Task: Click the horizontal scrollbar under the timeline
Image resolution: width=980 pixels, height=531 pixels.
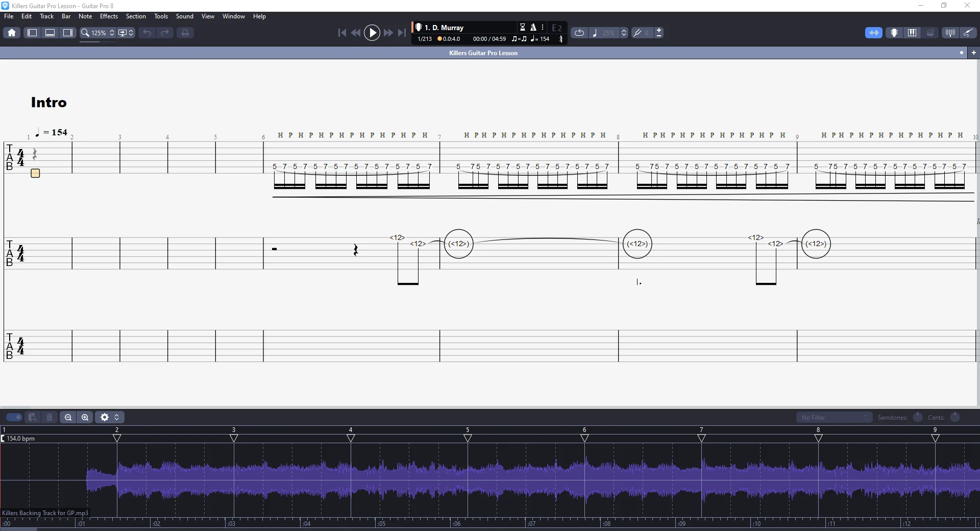Action: point(18,529)
